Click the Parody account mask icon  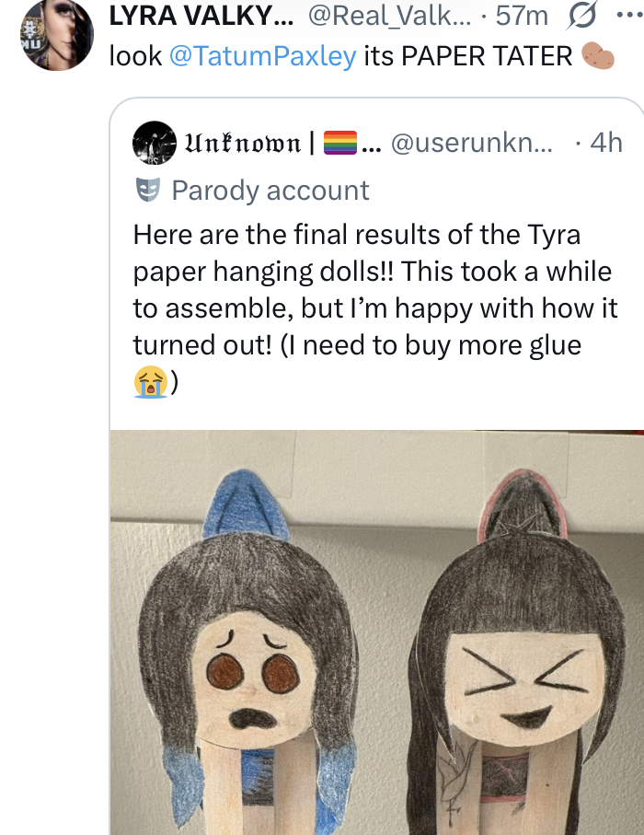pyautogui.click(x=148, y=191)
